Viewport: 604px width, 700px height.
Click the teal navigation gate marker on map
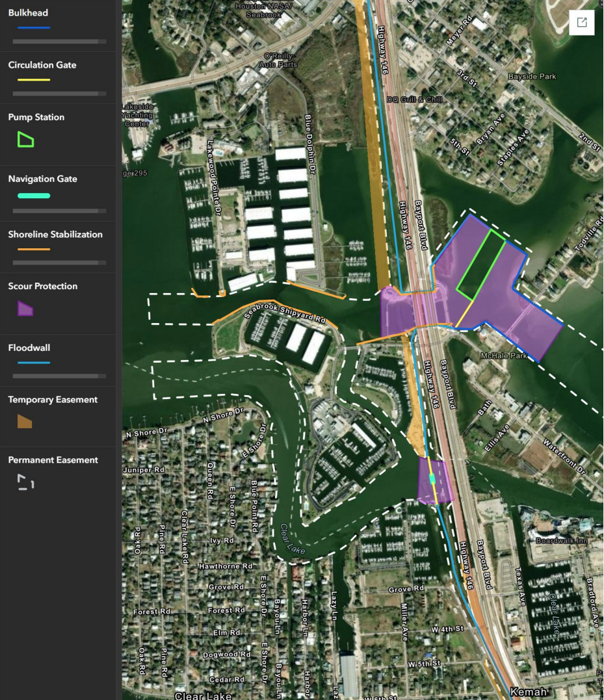pos(432,478)
